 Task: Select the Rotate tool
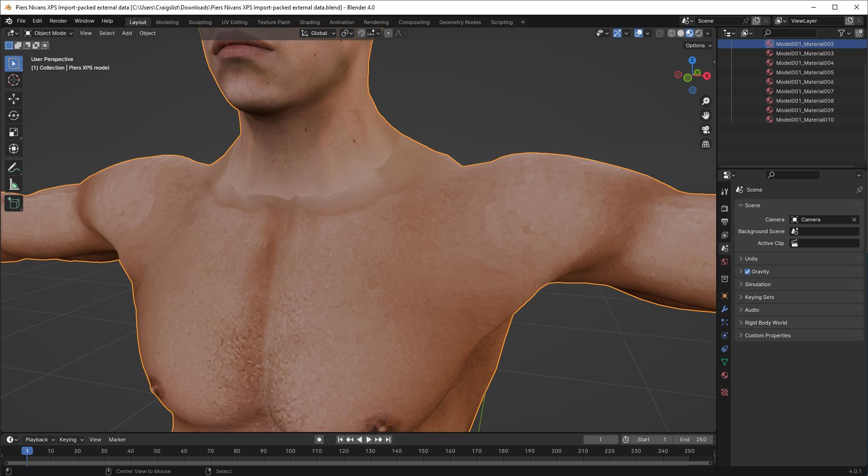[14, 115]
